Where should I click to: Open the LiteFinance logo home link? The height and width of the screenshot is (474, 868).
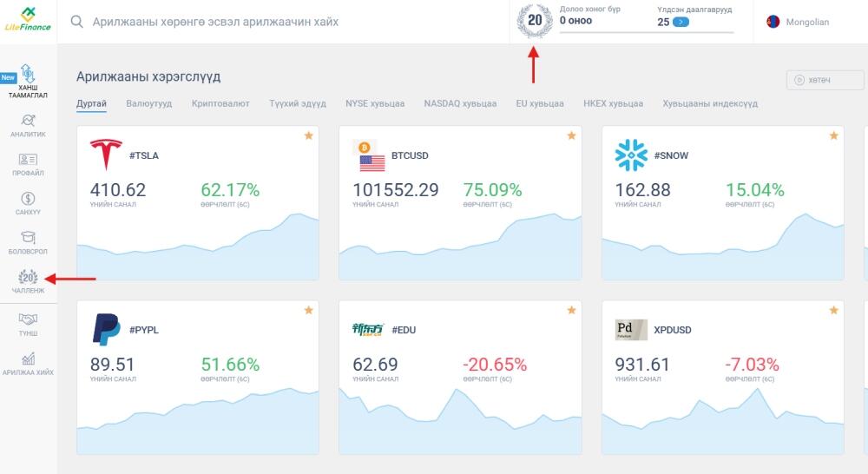28,19
